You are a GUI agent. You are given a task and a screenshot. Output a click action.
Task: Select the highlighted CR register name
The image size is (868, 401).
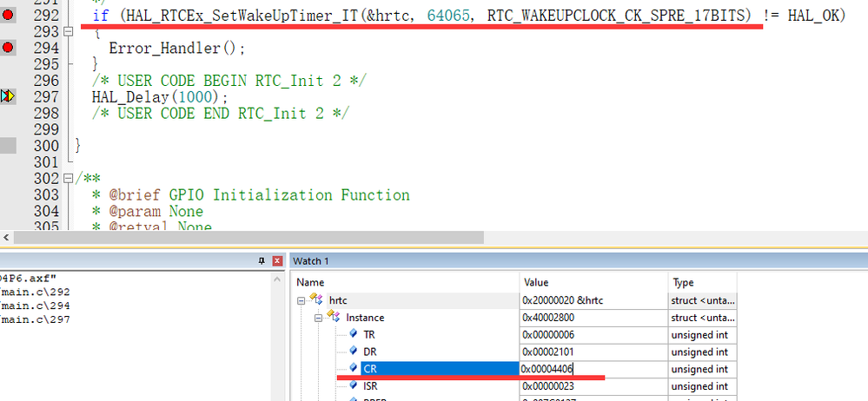(441, 368)
